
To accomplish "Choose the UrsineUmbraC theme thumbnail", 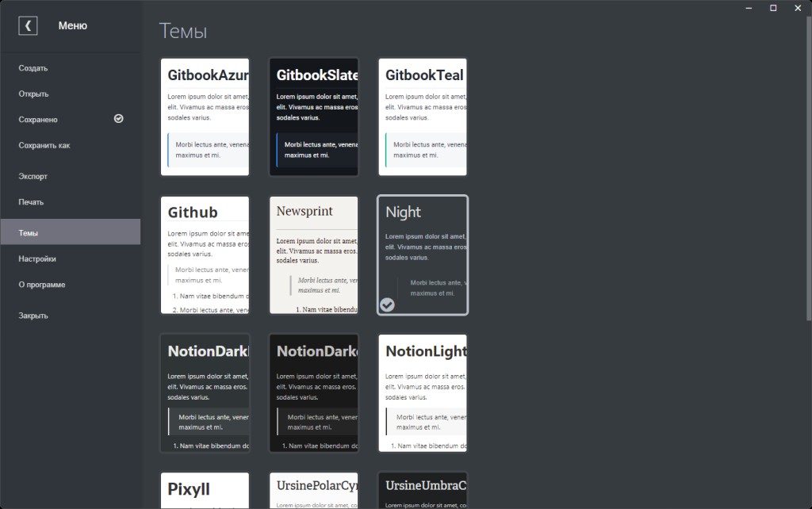I will tap(423, 490).
